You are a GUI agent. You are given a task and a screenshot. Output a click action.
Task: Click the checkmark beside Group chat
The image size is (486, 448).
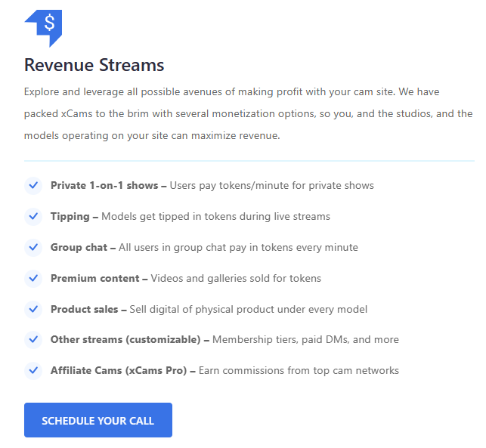pos(33,248)
